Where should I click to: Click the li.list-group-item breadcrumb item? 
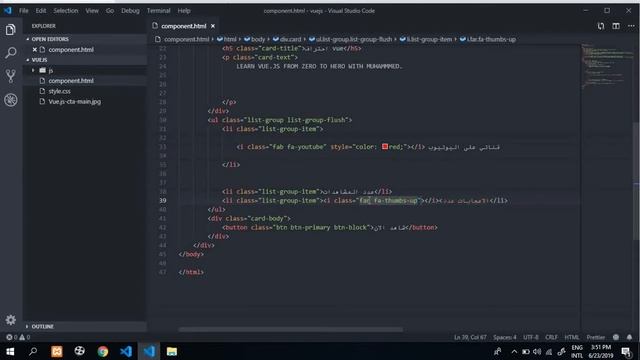(x=426, y=39)
